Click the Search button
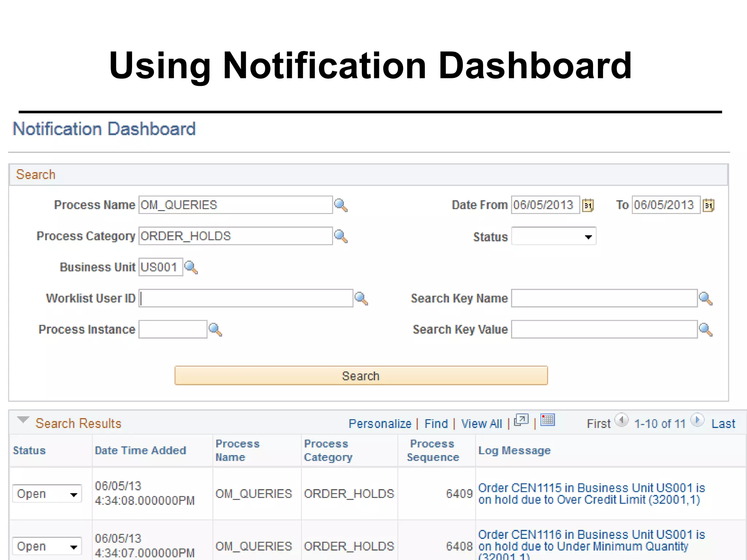This screenshot has height=560, width=747. (x=361, y=376)
